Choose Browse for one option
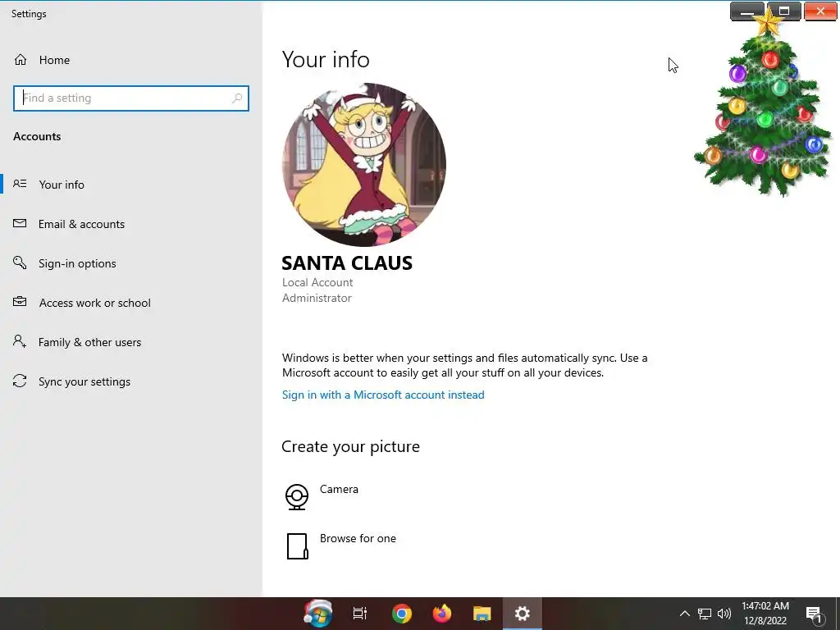This screenshot has width=840, height=630. 358,538
